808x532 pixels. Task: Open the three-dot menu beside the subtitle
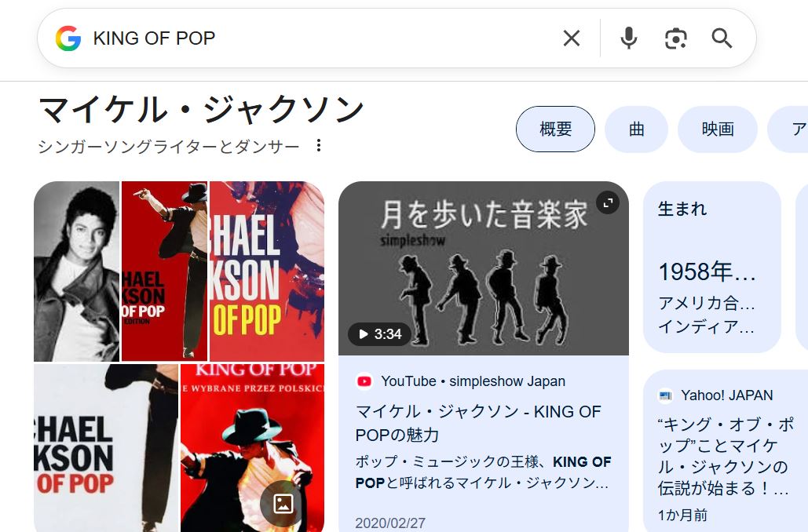pyautogui.click(x=319, y=146)
